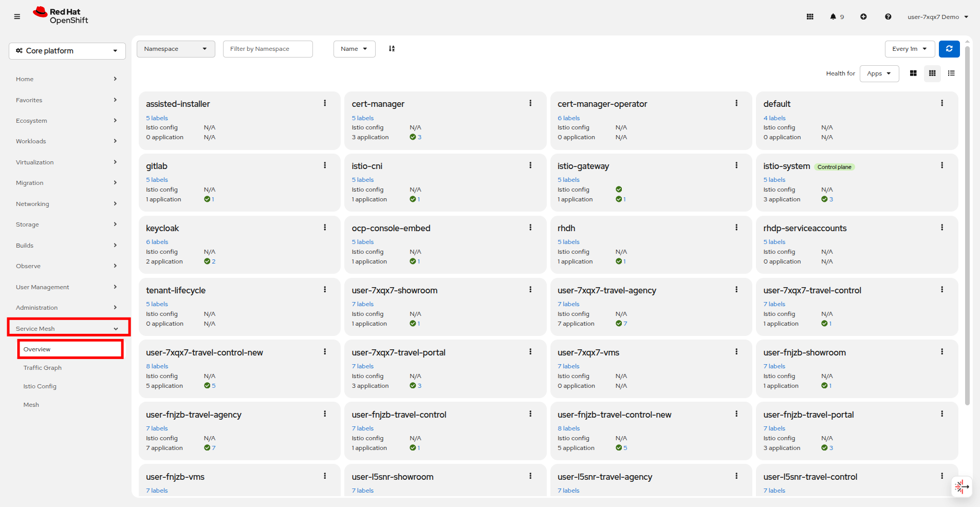The height and width of the screenshot is (507, 980).
Task: Click the blue refresh button
Action: [x=949, y=49]
